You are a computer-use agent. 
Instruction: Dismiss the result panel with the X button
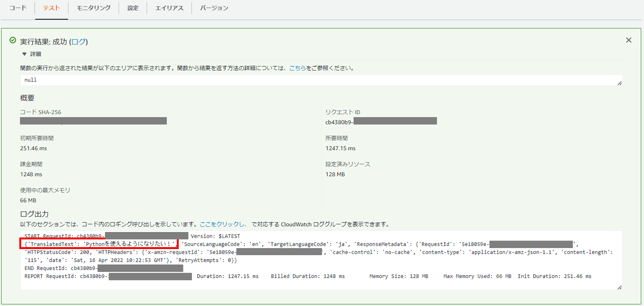click(629, 40)
